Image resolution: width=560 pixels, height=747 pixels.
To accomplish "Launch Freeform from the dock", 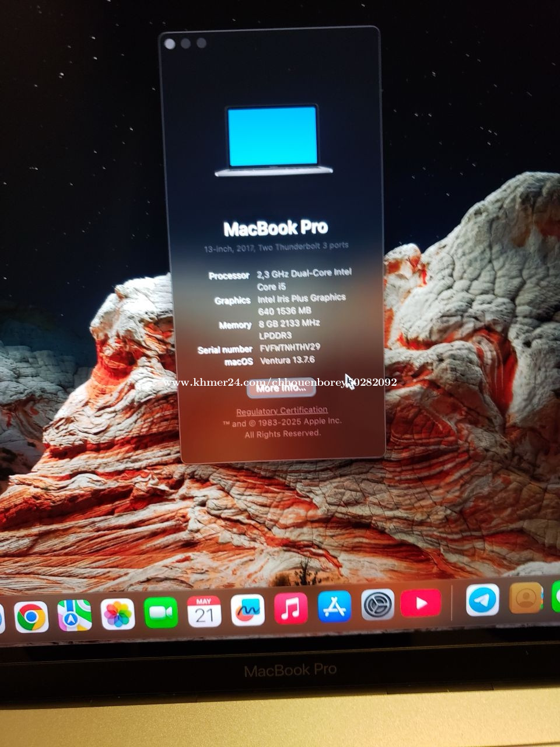I will pyautogui.click(x=247, y=610).
